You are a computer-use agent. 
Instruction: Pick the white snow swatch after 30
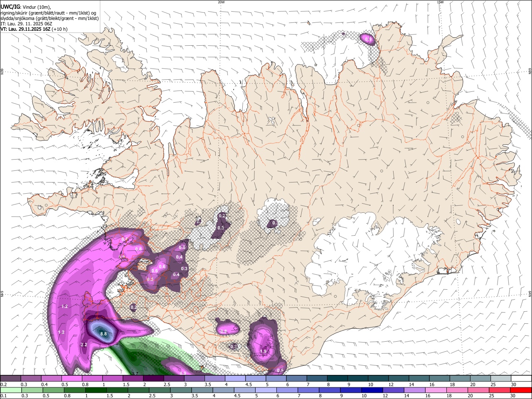[521, 379]
